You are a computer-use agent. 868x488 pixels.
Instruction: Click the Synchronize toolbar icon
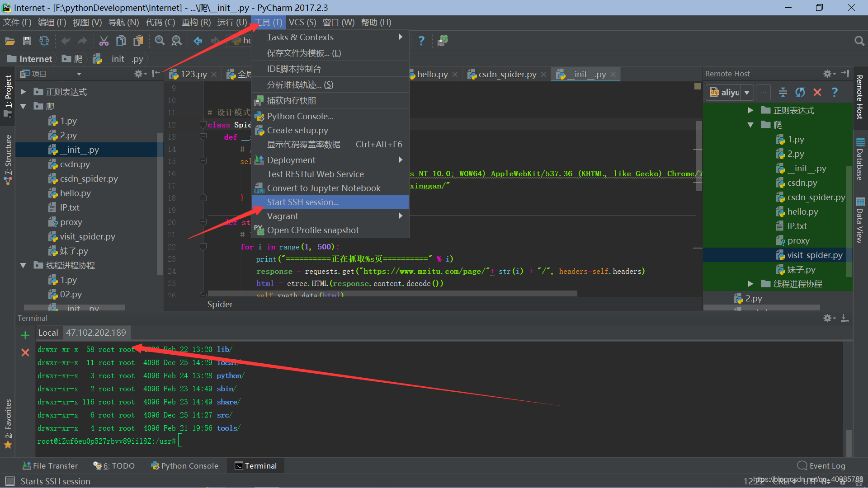[x=44, y=41]
